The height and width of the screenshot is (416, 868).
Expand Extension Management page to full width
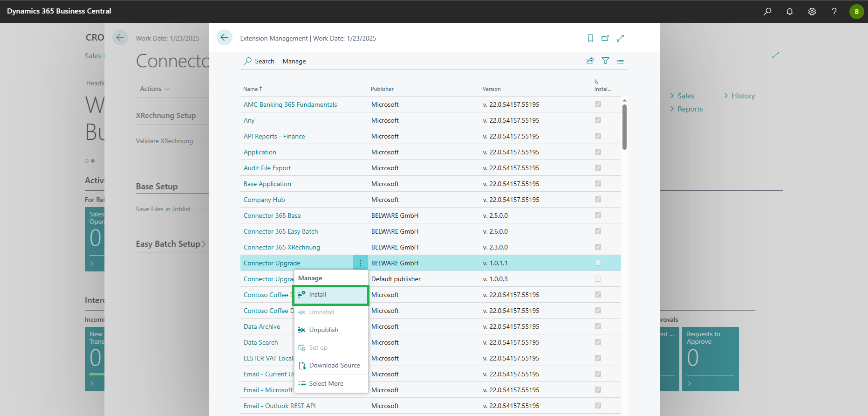click(620, 38)
